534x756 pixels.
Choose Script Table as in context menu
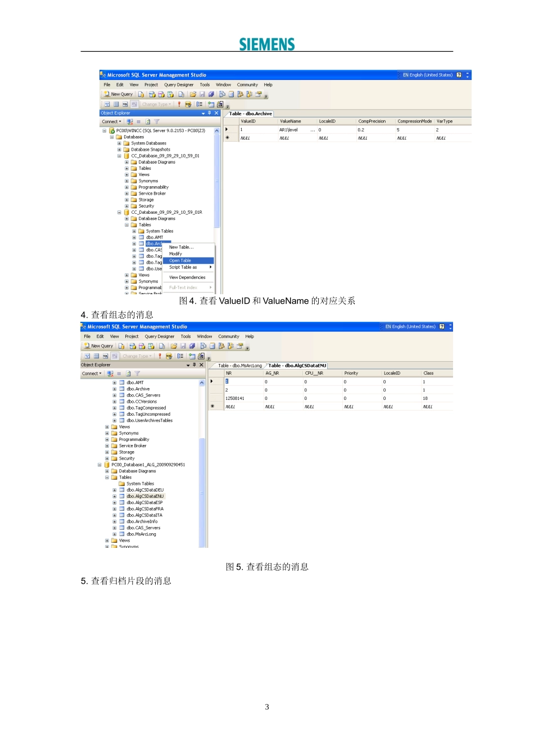point(188,267)
